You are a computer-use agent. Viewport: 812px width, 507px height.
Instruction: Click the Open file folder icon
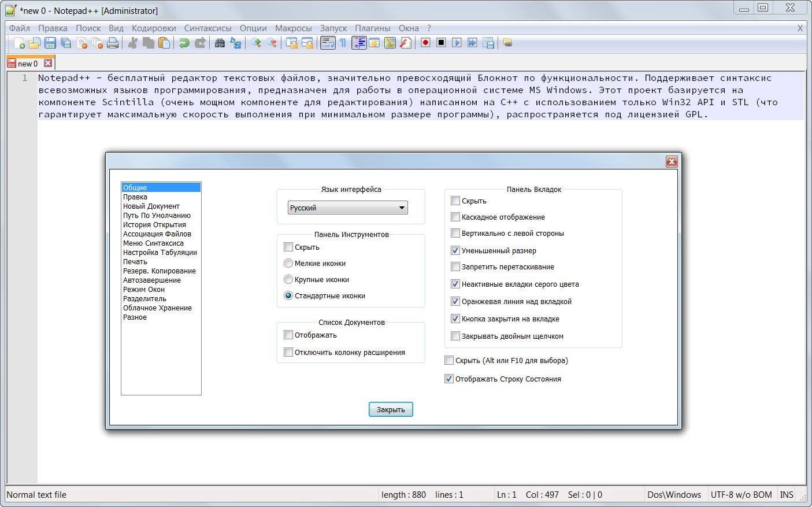coord(35,43)
